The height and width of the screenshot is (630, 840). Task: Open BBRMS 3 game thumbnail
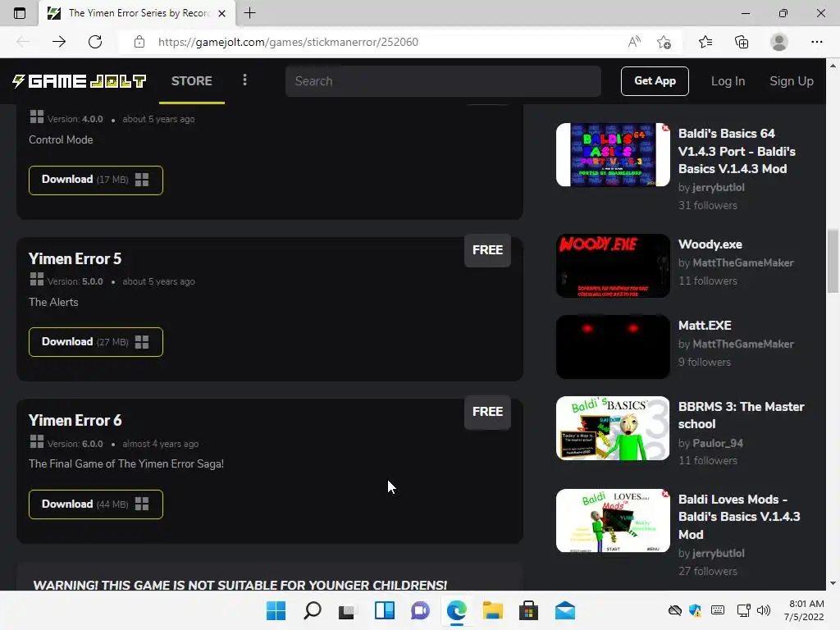(x=613, y=428)
